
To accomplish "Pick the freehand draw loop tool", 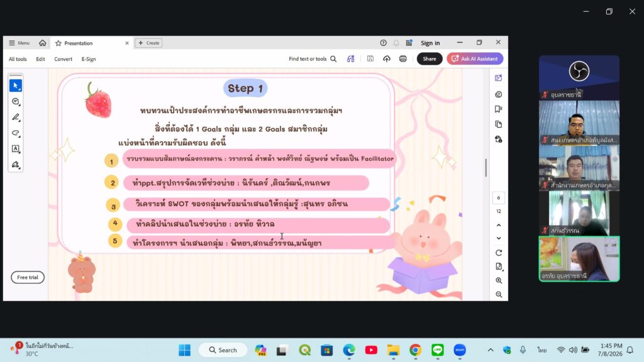I will (x=16, y=133).
